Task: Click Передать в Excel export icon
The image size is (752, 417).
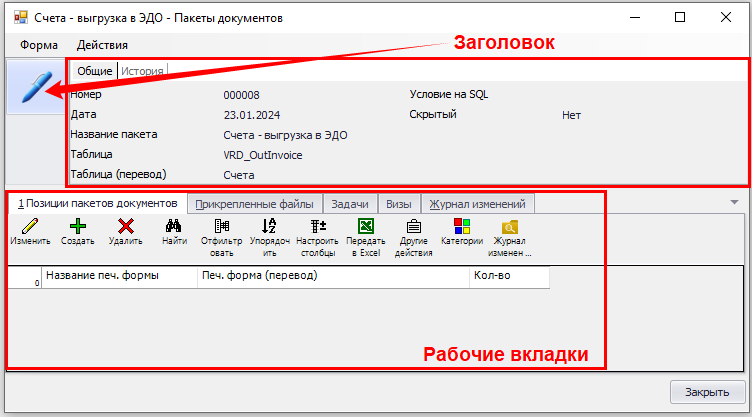Action: [x=366, y=227]
